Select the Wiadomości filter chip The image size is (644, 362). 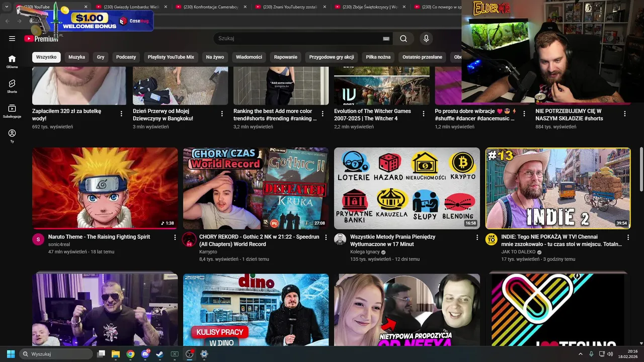click(249, 57)
